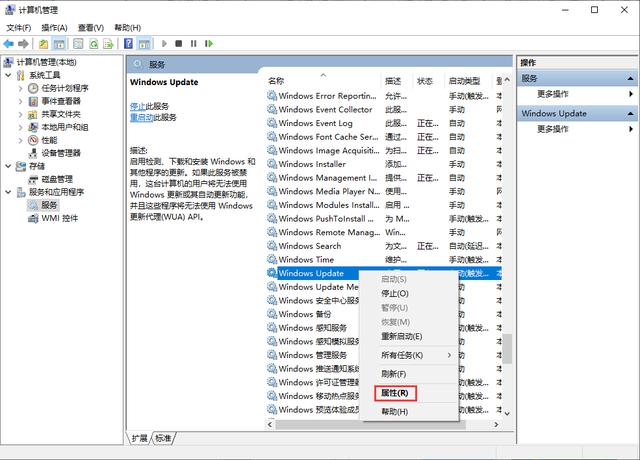Select 任务计划程序 in the tree

pos(65,88)
